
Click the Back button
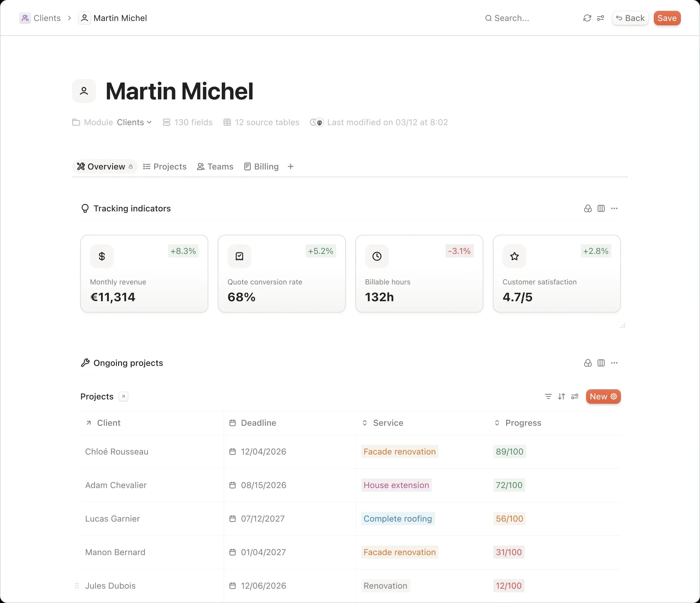(x=630, y=18)
